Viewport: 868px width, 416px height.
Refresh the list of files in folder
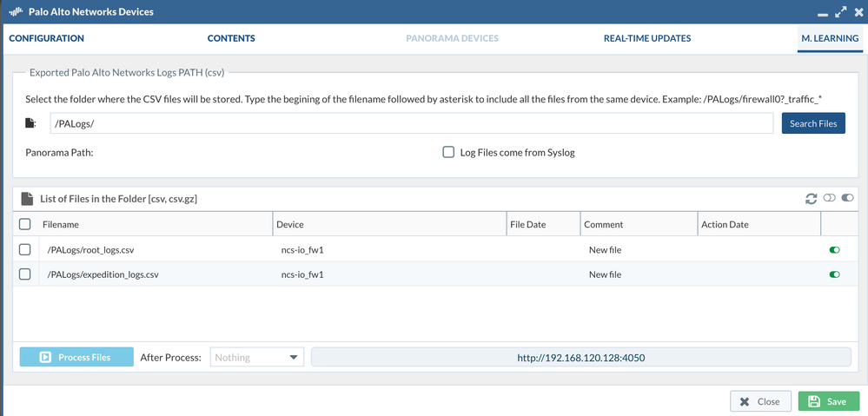click(811, 199)
